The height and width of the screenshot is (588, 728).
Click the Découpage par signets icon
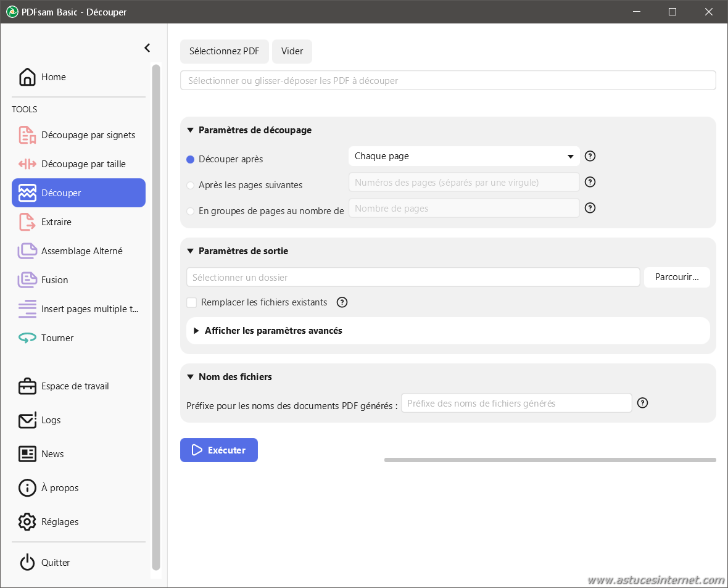point(27,135)
